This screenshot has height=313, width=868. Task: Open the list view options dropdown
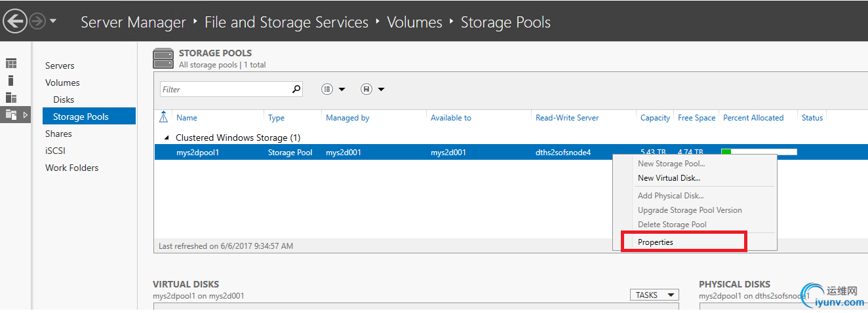click(333, 89)
